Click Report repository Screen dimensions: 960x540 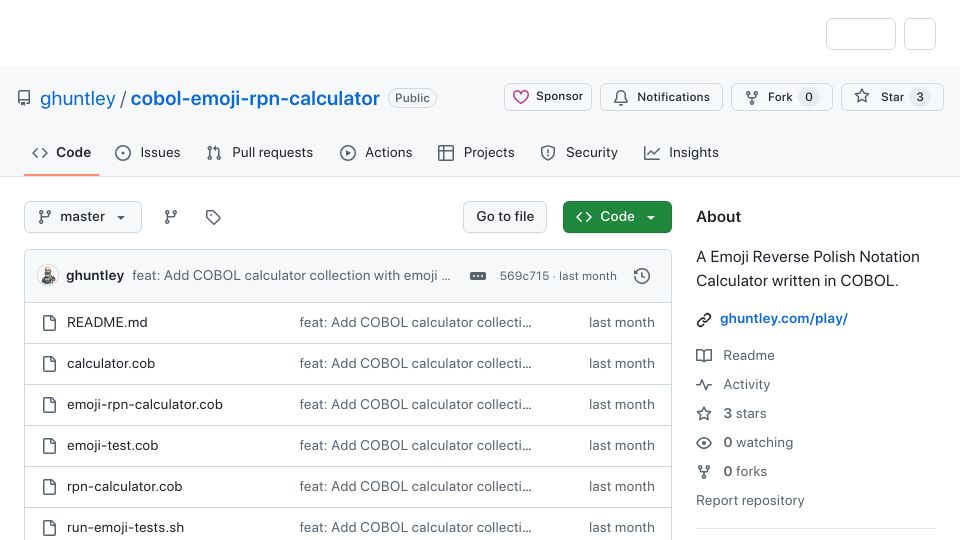pos(750,501)
